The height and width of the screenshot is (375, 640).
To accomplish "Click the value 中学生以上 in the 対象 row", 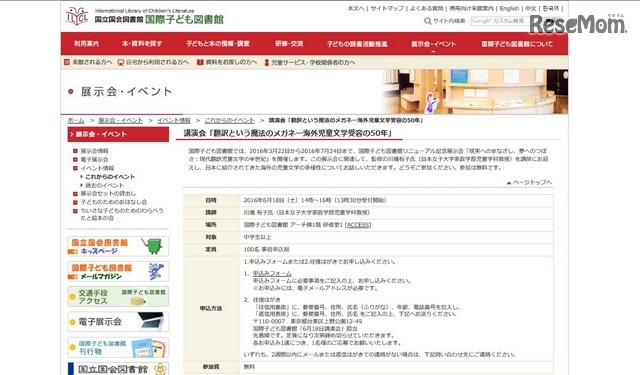I will point(258,237).
